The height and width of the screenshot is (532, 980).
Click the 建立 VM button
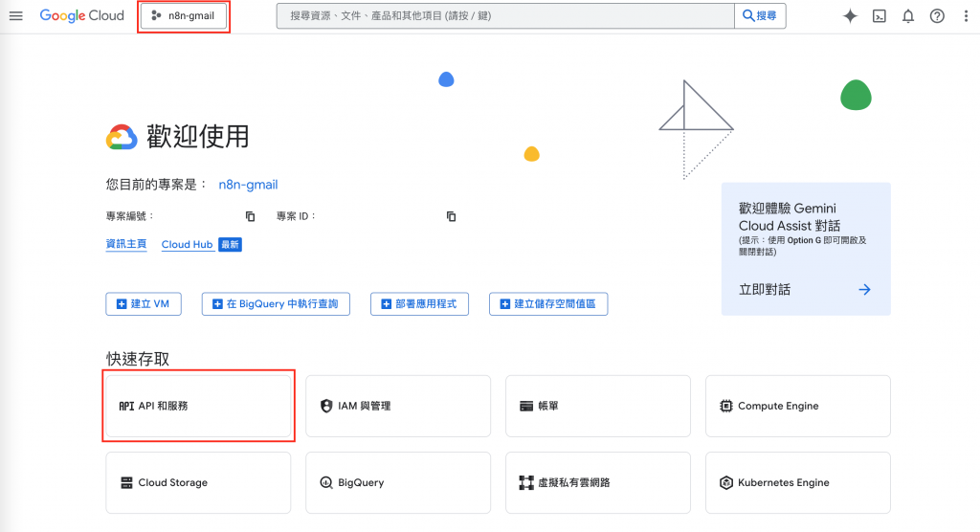click(x=144, y=304)
